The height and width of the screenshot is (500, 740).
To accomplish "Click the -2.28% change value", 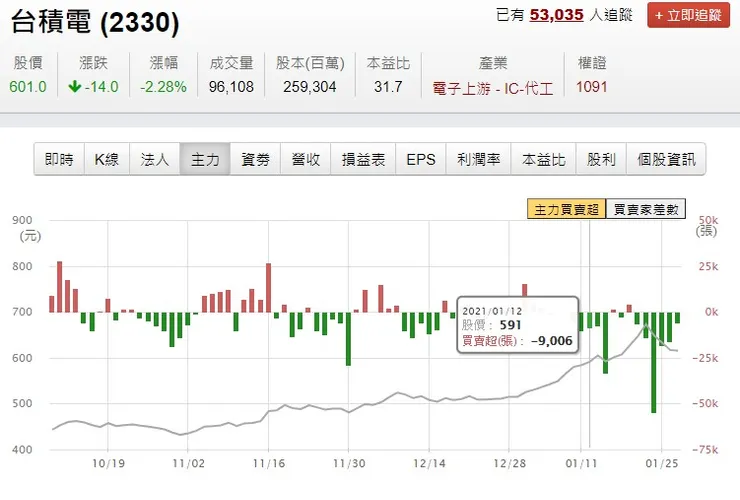I will (163, 86).
